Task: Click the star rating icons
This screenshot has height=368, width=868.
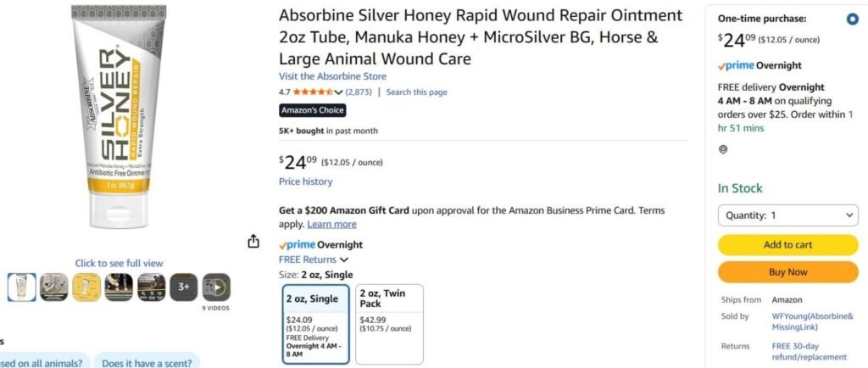Action: (312, 92)
